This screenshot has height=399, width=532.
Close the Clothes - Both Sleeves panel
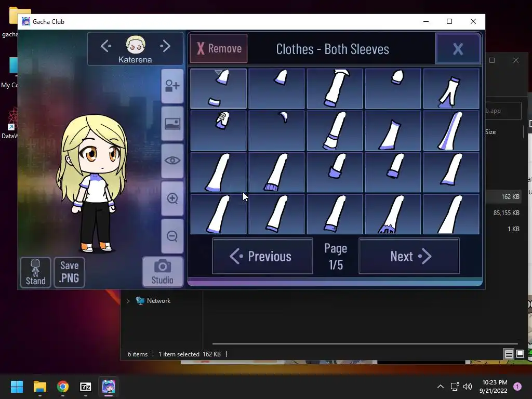tap(458, 49)
